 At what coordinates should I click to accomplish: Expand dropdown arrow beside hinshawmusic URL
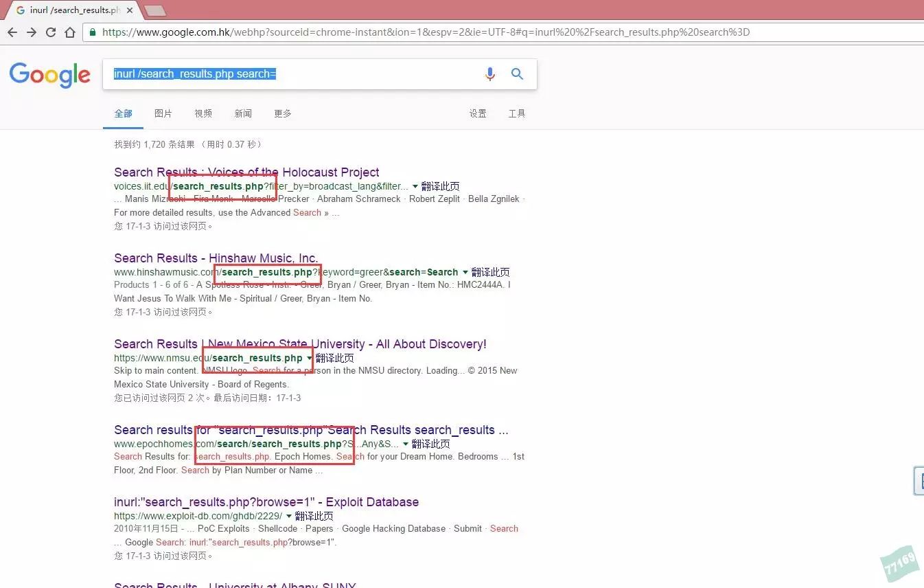465,272
